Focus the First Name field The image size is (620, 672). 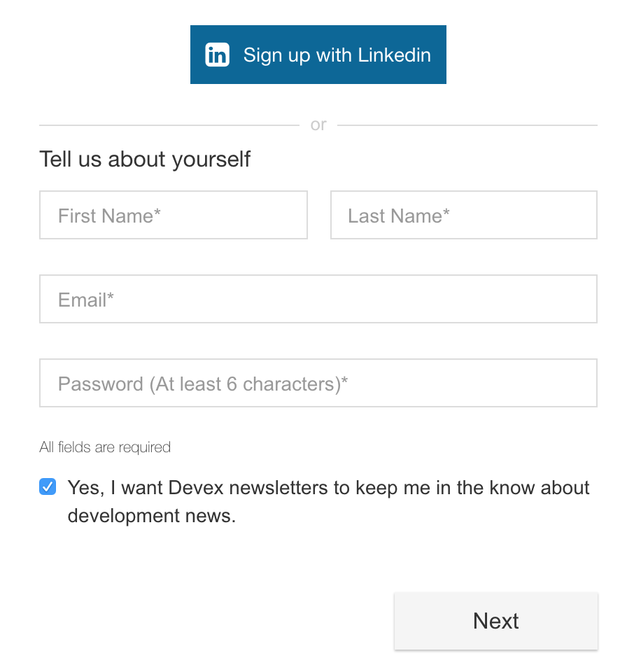[x=174, y=215]
